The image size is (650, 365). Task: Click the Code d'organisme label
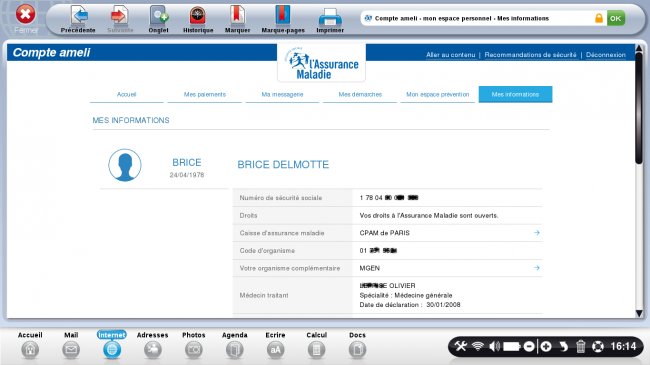(x=267, y=251)
